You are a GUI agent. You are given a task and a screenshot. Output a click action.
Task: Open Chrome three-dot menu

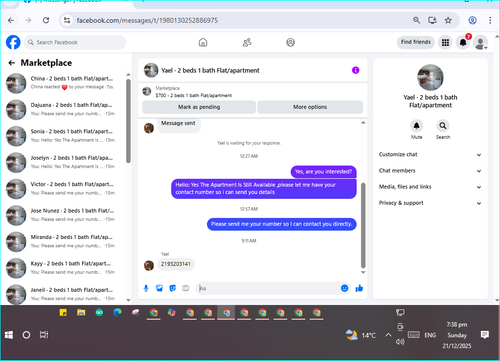pos(490,20)
